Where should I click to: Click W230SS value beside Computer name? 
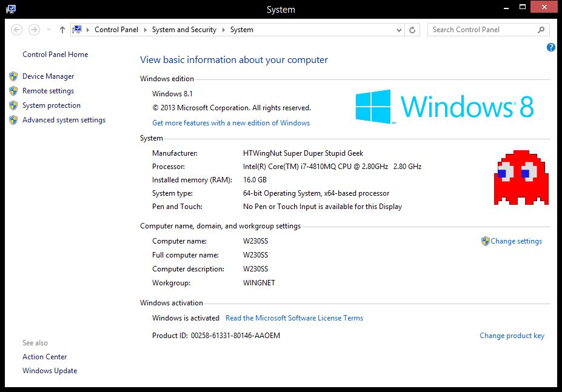pos(256,241)
